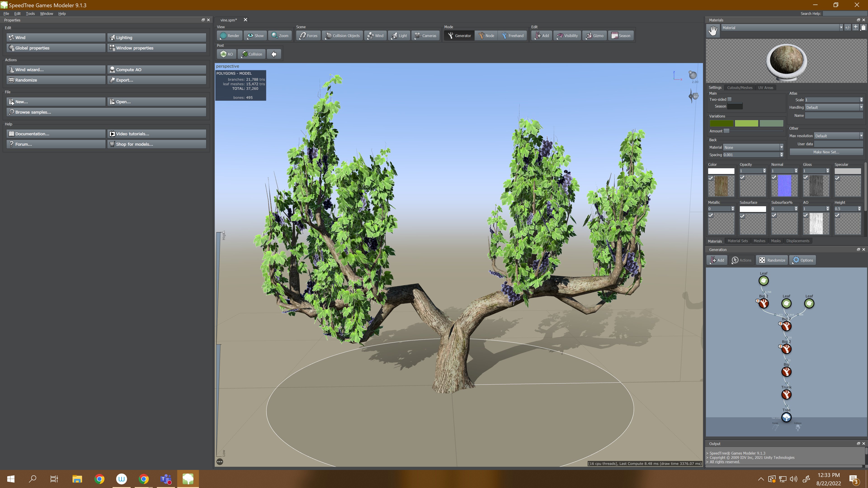Click the Export button
This screenshot has height=488, width=868.
click(157, 80)
